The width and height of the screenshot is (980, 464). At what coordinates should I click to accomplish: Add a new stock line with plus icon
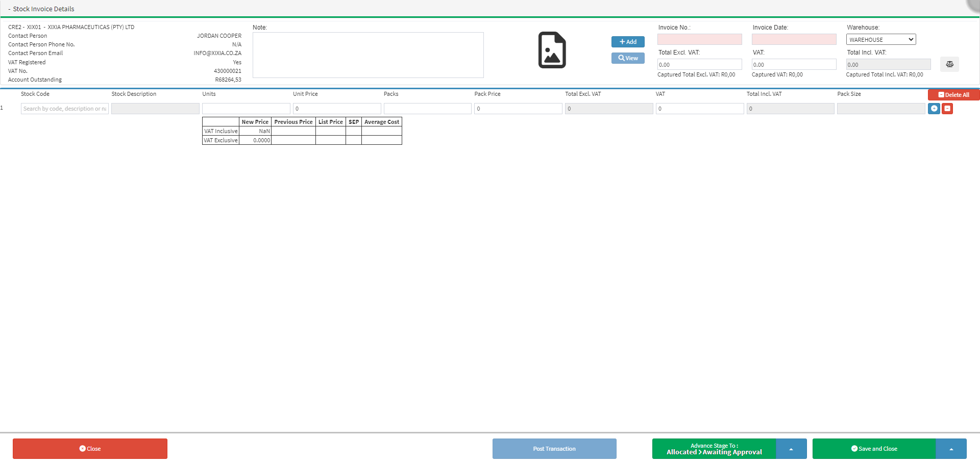coord(934,109)
